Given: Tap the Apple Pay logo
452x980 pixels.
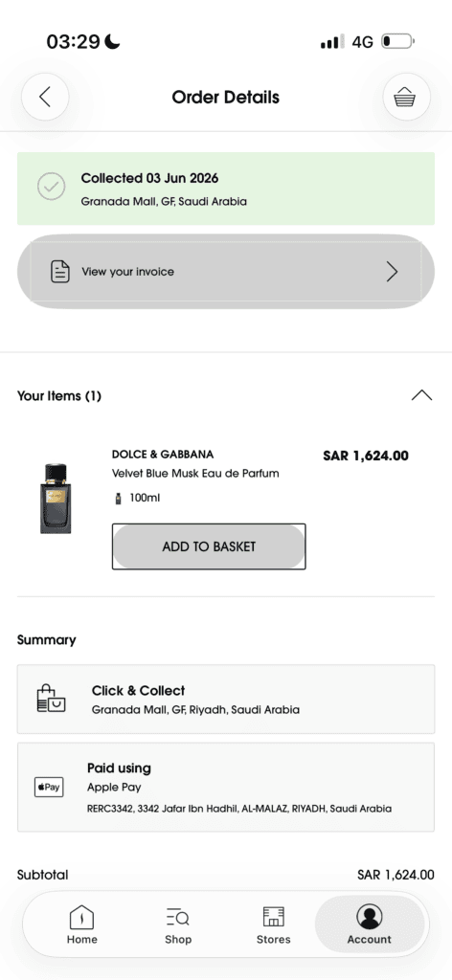Looking at the screenshot, I should (x=49, y=787).
